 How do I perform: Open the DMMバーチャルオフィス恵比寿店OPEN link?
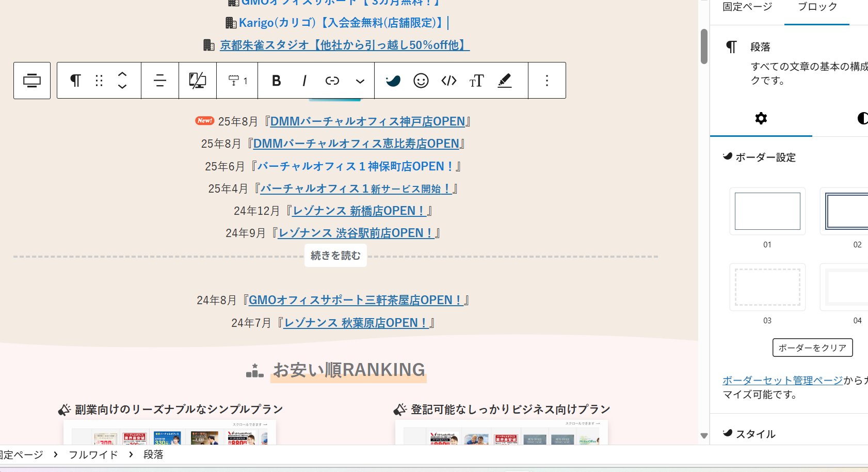click(x=356, y=144)
